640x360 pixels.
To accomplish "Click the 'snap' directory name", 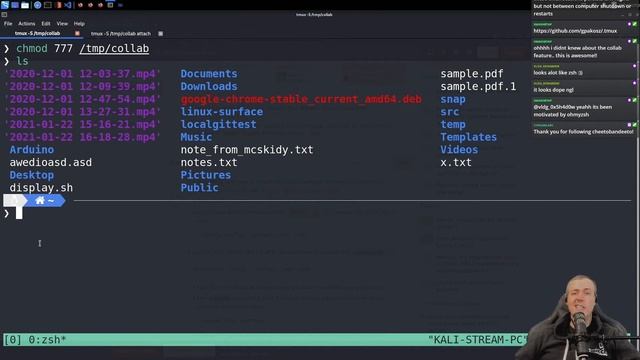I will click(453, 99).
